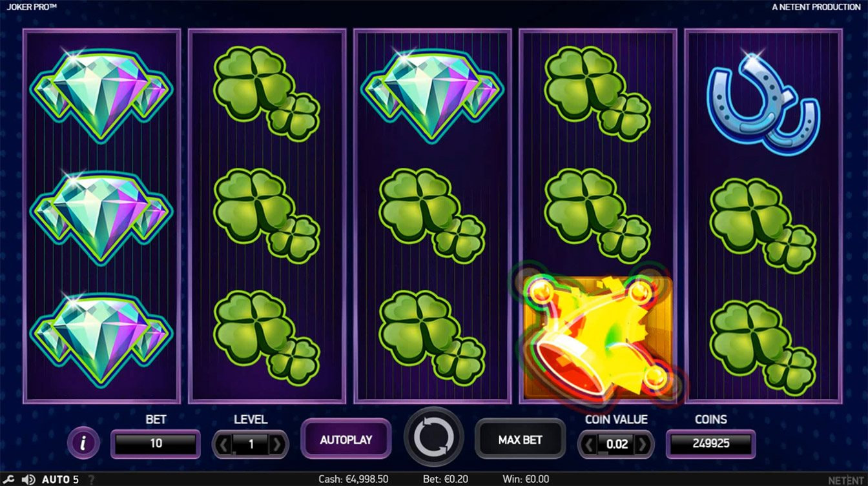
Task: Decrease bet level with left arrow
Action: (x=223, y=444)
